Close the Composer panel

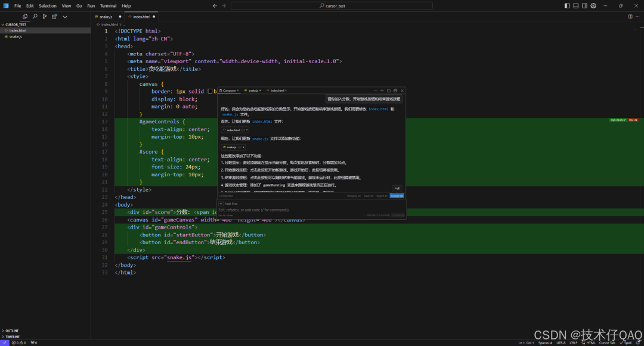402,91
